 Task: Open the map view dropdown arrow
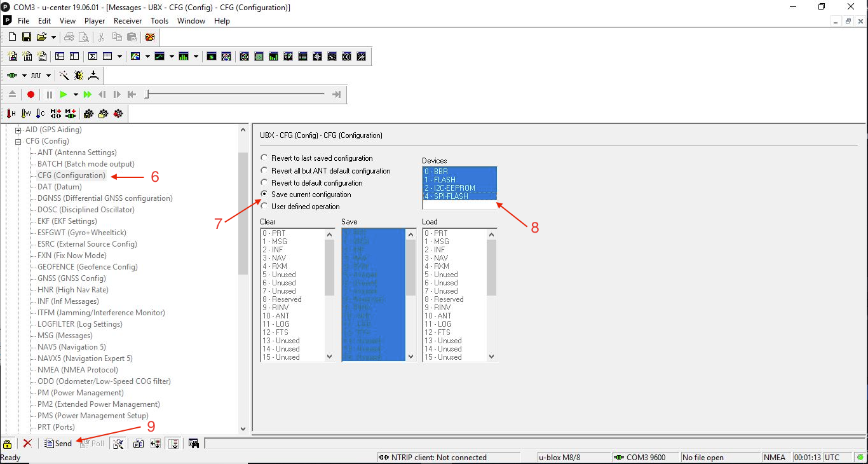tap(147, 57)
